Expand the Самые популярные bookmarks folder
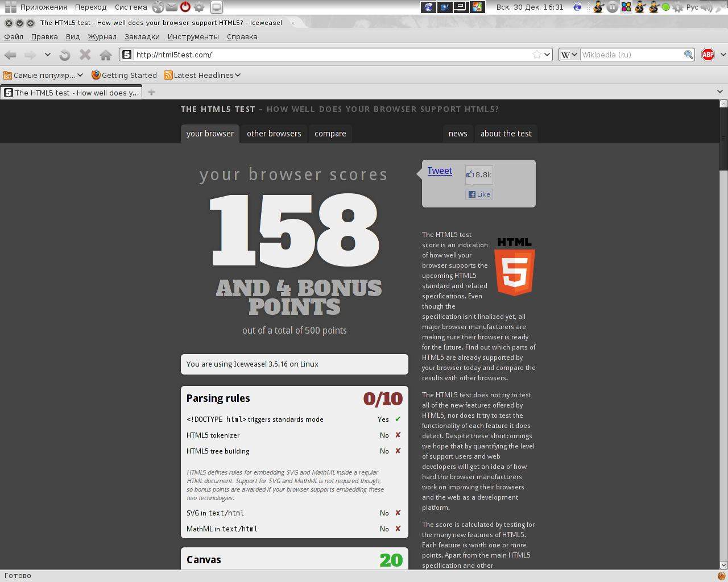 43,75
